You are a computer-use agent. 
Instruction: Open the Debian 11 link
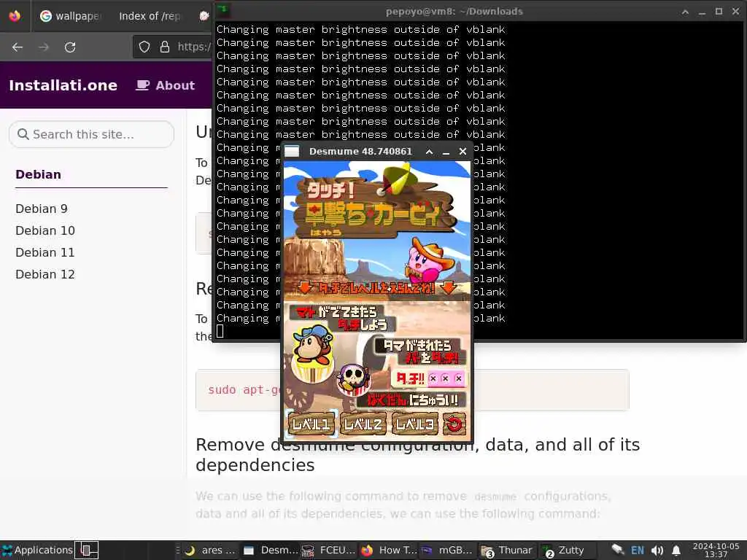(x=45, y=252)
